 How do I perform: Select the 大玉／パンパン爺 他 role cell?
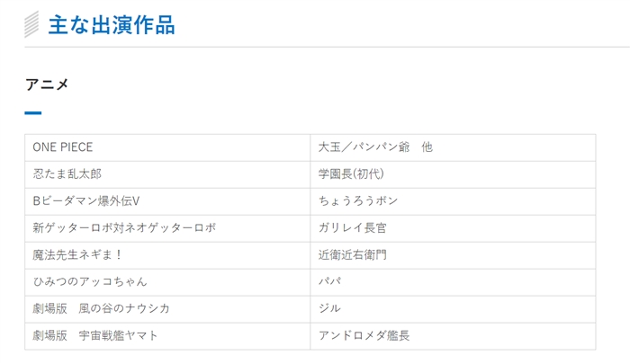[375, 146]
